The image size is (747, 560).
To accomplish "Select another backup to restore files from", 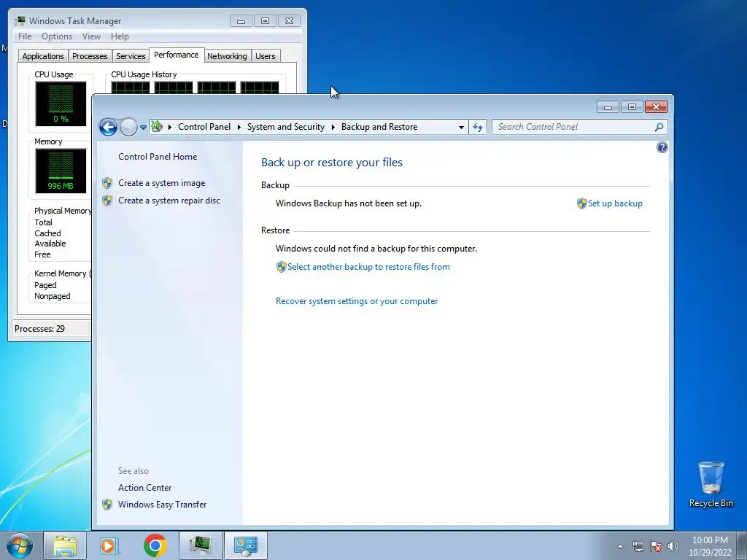I will (x=368, y=267).
